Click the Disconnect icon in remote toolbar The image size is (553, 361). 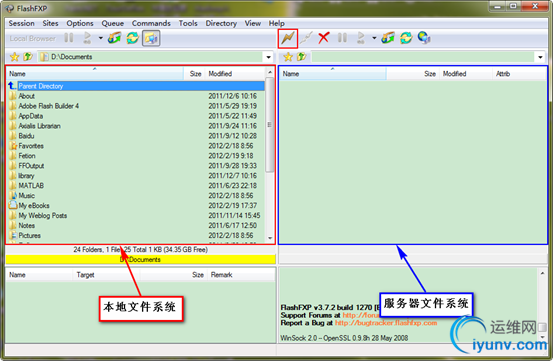pyautogui.click(x=306, y=38)
